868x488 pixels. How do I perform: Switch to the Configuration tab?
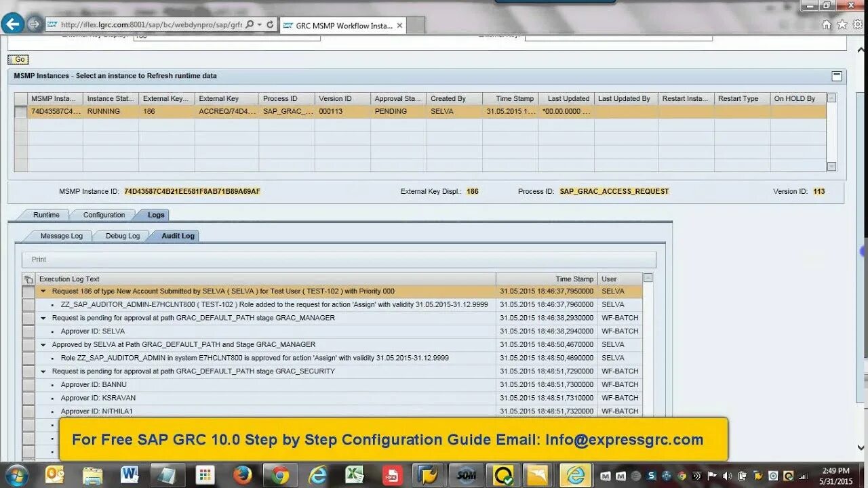(x=104, y=215)
